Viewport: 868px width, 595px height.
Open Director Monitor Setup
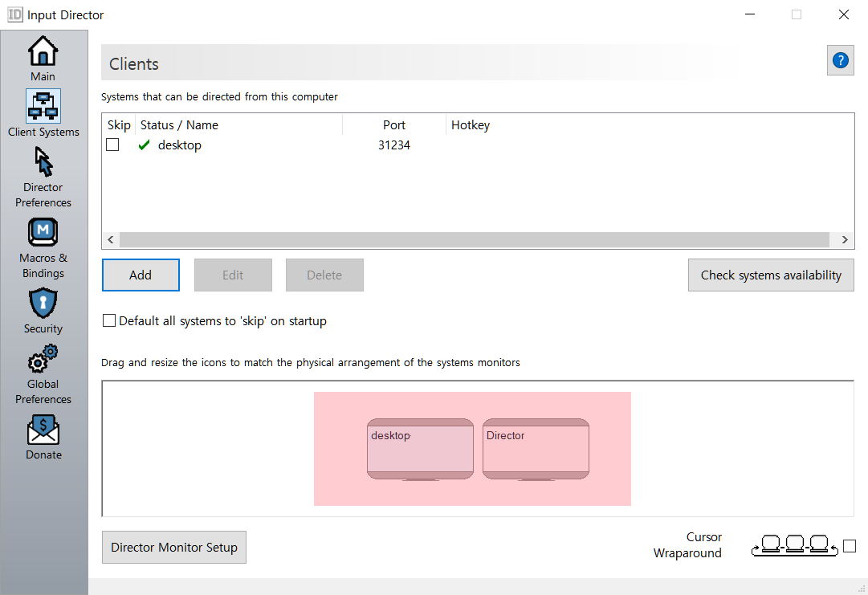pyautogui.click(x=174, y=548)
